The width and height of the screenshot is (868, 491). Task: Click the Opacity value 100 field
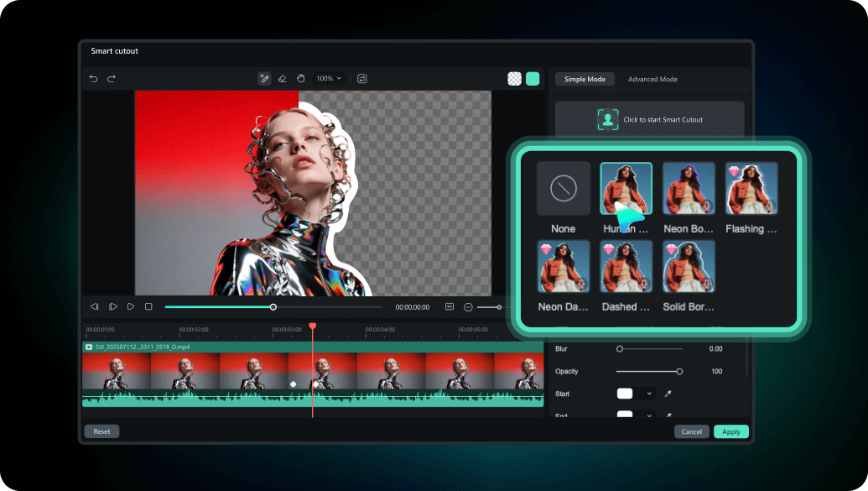tap(716, 371)
